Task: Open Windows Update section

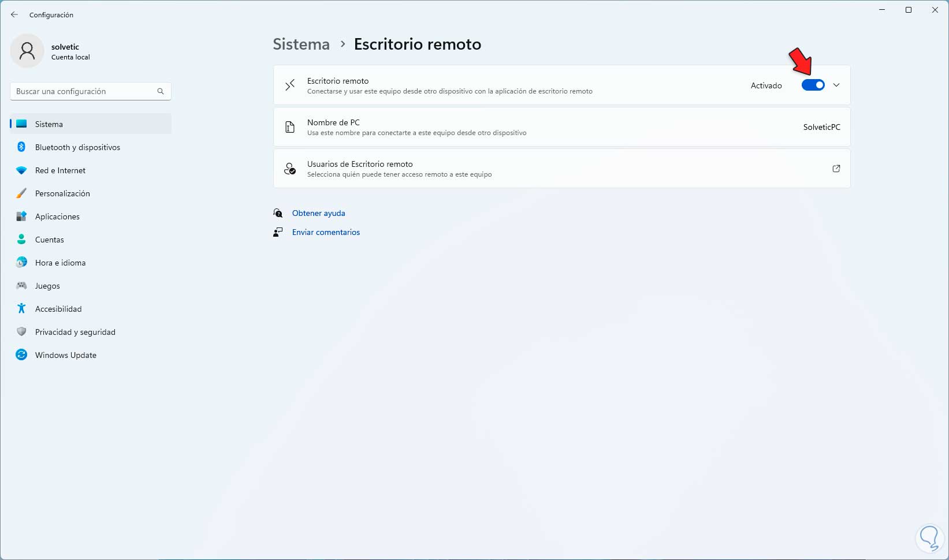Action: point(91,355)
